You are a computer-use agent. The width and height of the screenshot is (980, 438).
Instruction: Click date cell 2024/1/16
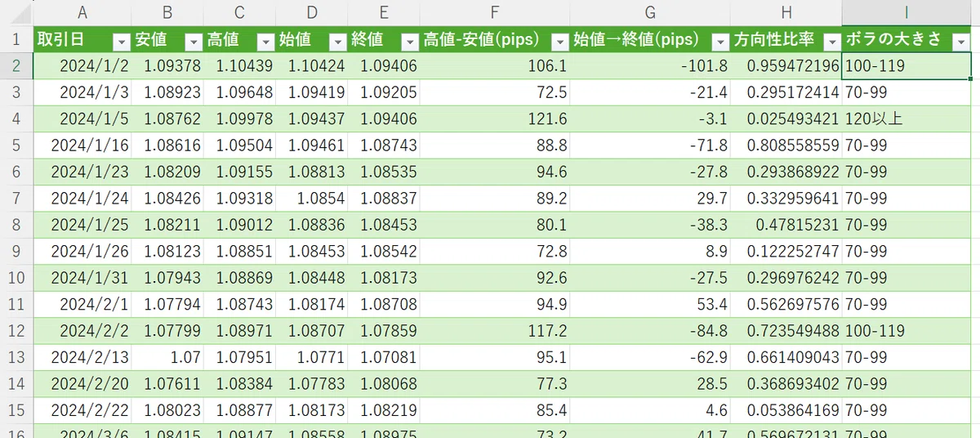(x=82, y=145)
